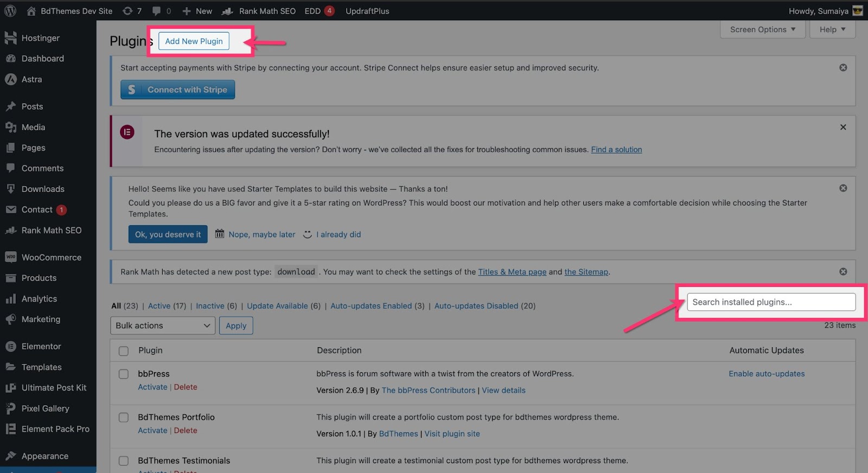Check the bbPress plugin checkbox
The image size is (868, 473).
[x=124, y=374]
